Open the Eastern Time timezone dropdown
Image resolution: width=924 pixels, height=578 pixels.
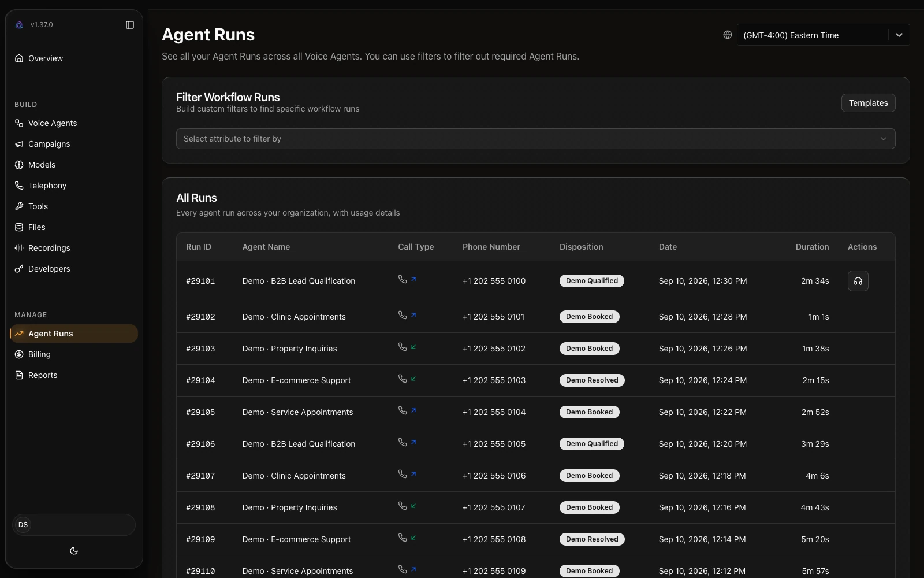click(x=823, y=35)
